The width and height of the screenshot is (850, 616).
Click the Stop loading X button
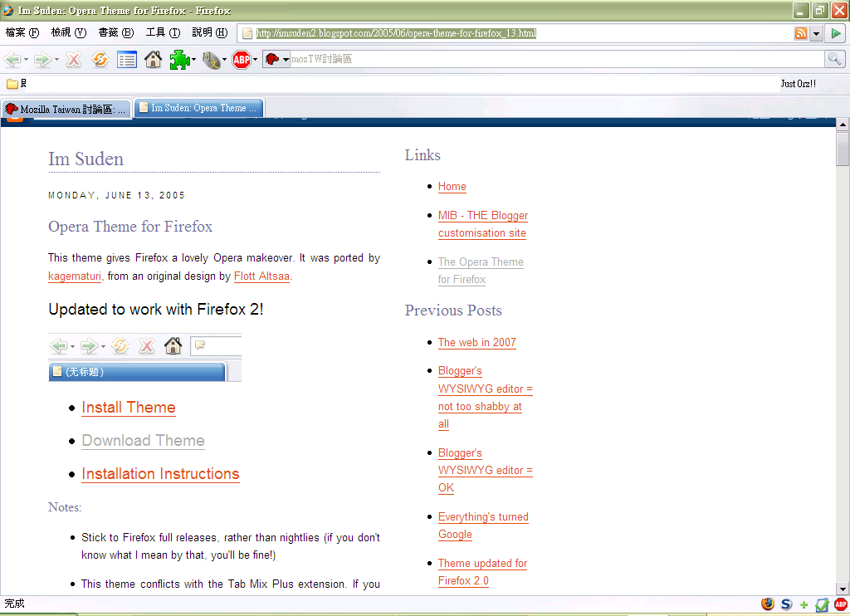(73, 59)
